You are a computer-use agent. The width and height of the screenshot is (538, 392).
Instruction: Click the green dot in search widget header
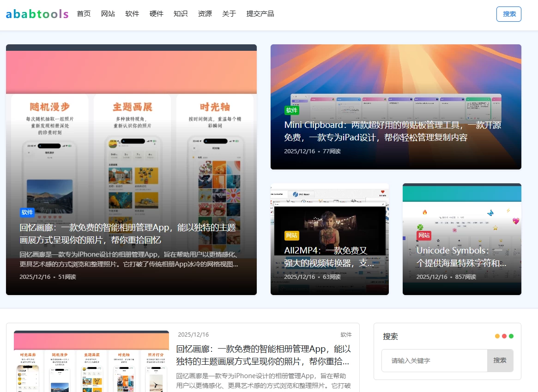point(511,336)
